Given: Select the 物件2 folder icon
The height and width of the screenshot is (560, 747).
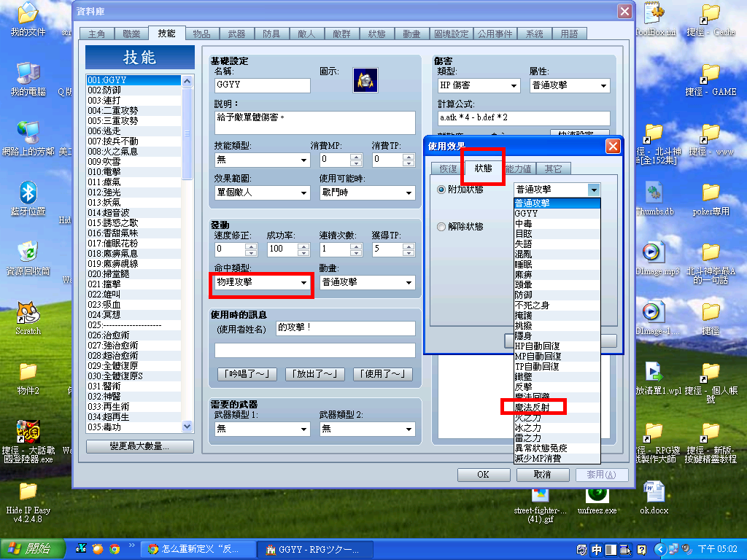Looking at the screenshot, I should point(28,378).
